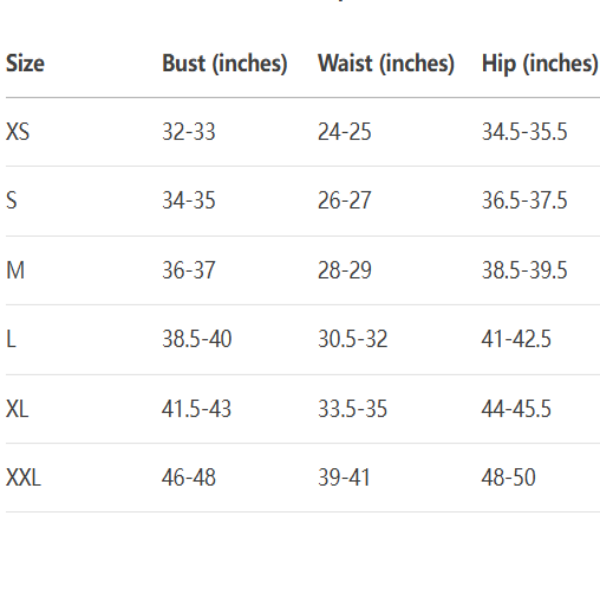
Task: Click the XS hip value 34.5-35.5
Action: tap(524, 132)
